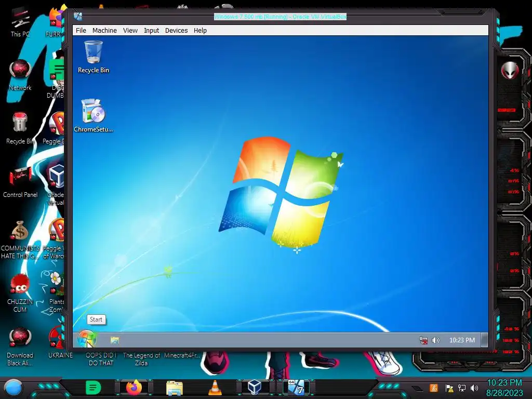
Task: Select the ChromeSetup installer icon
Action: (94, 115)
